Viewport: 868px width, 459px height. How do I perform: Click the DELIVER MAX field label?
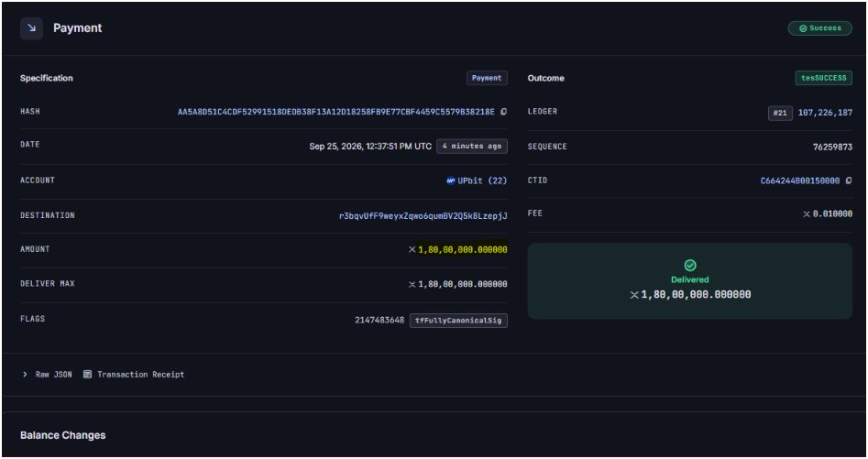click(48, 284)
